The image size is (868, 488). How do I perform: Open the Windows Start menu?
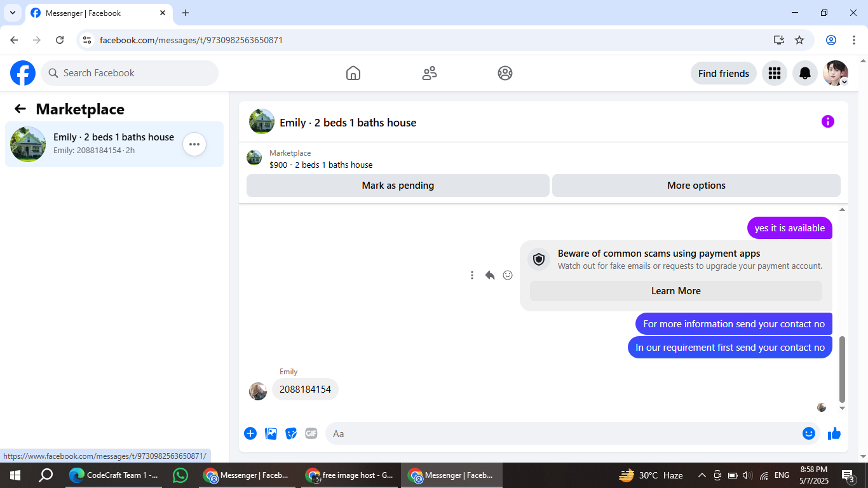pyautogui.click(x=15, y=475)
